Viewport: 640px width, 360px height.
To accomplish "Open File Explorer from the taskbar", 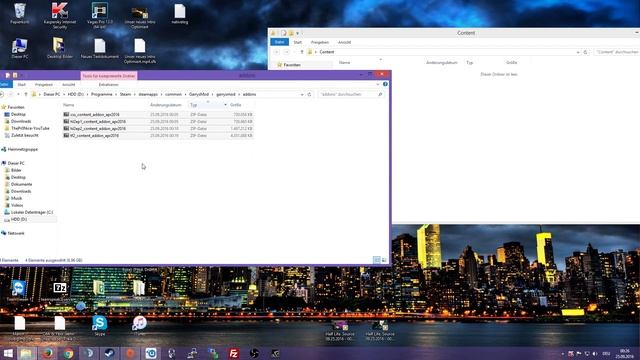I will click(27, 353).
